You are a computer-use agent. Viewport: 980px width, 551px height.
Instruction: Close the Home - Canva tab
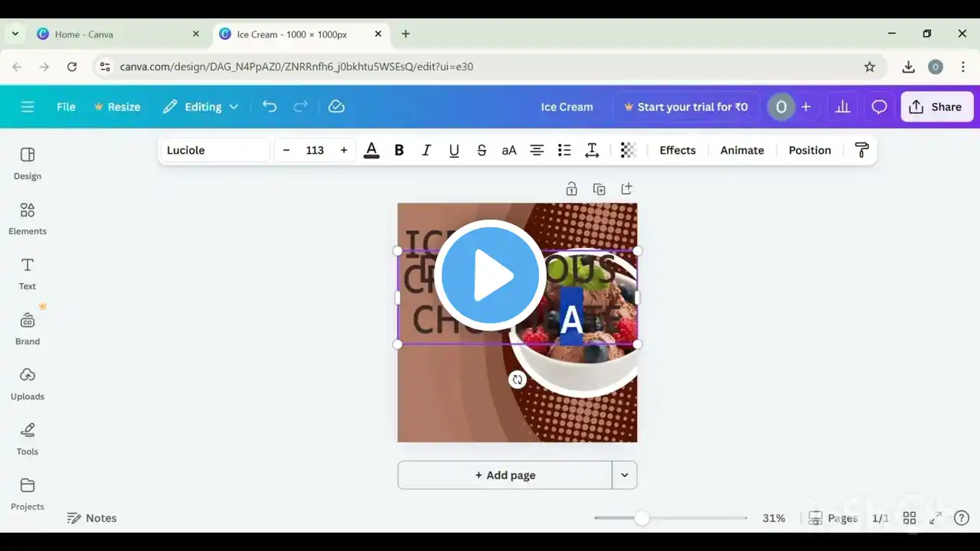tap(196, 34)
